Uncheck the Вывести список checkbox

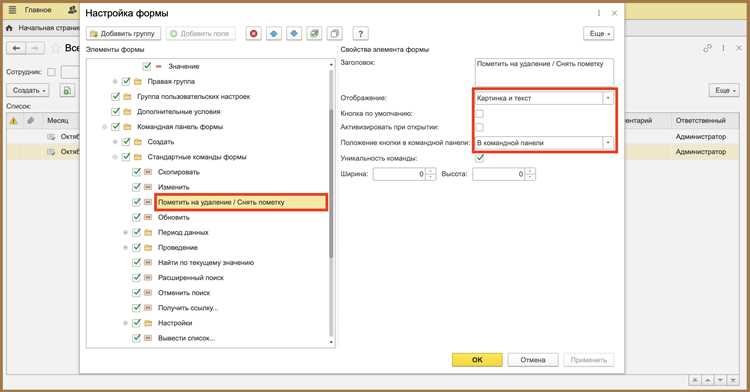136,338
